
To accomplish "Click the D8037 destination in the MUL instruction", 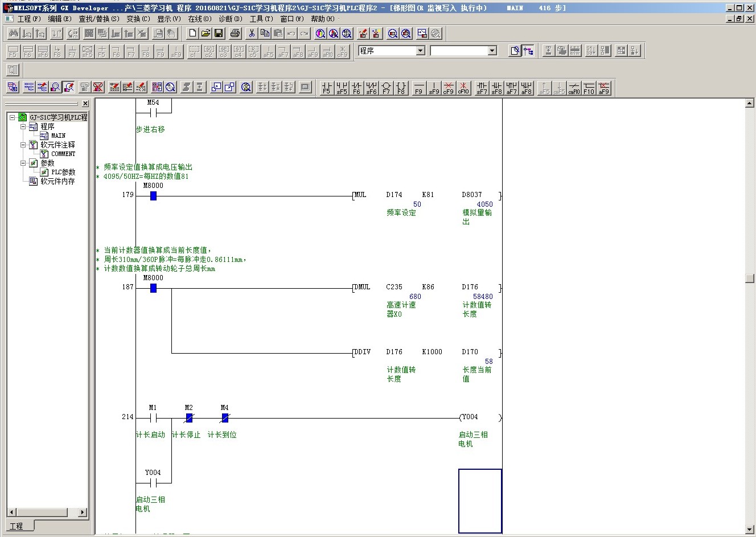I will (472, 195).
